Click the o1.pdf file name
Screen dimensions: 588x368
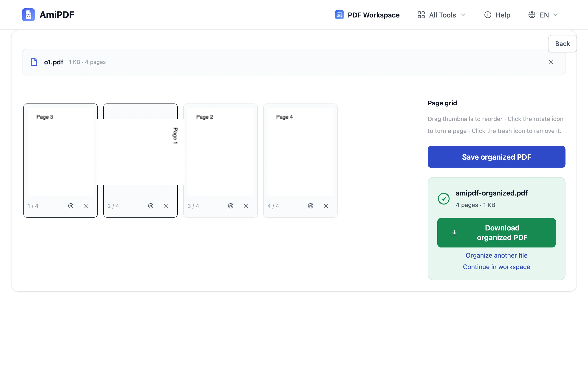point(54,62)
